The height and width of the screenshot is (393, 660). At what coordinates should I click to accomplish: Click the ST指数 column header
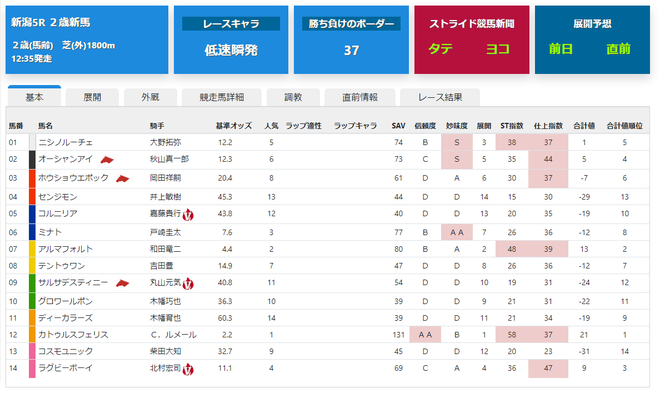(512, 126)
